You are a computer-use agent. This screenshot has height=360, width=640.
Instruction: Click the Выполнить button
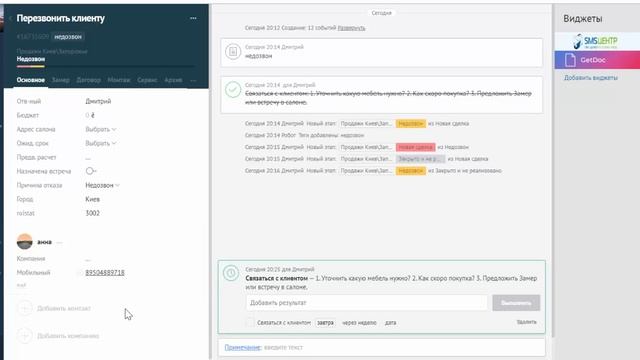(x=516, y=303)
